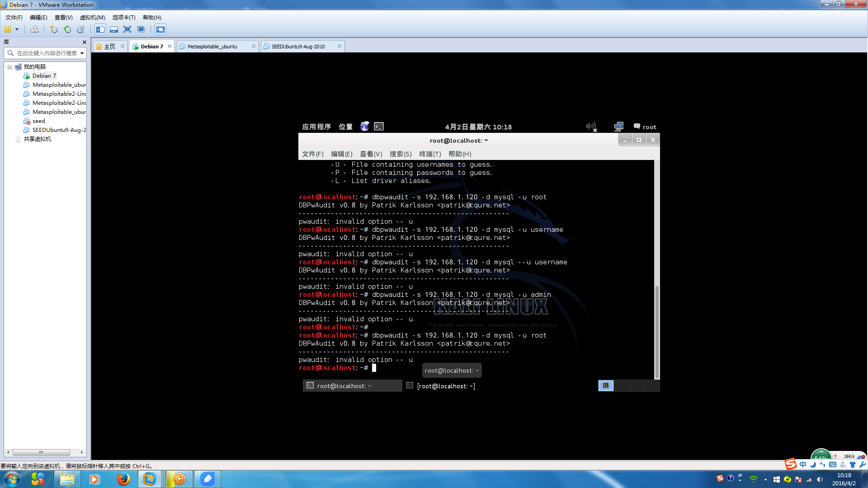Toggle the thumbnail bar view button

tap(114, 29)
